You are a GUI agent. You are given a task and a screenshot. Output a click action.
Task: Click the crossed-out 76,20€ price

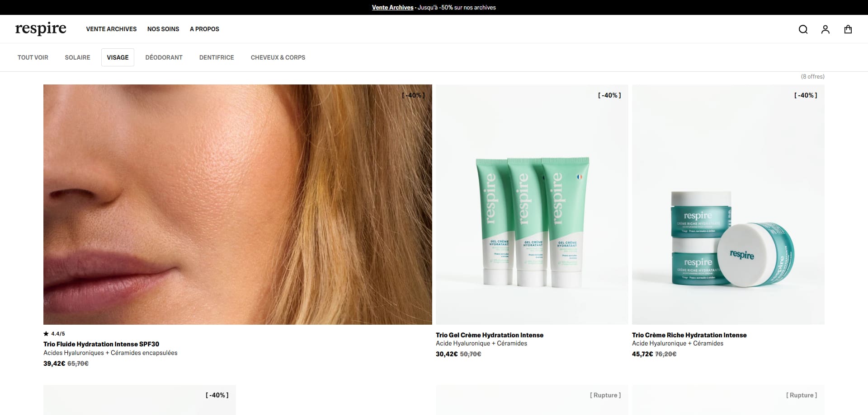point(666,354)
